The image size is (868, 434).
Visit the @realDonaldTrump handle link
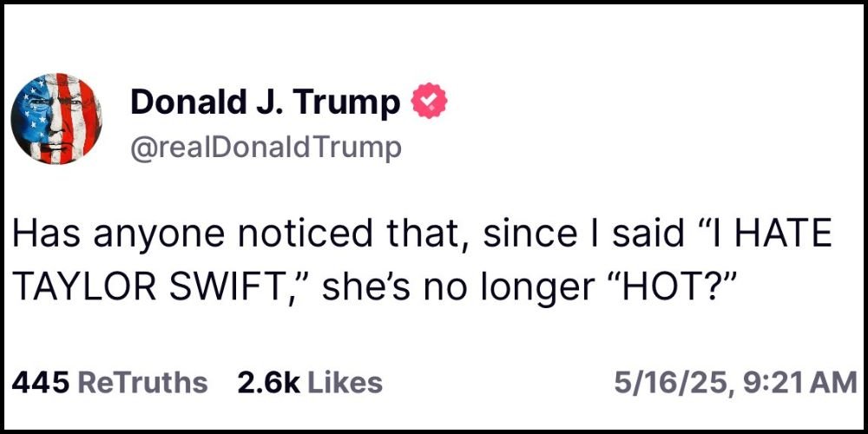pyautogui.click(x=266, y=148)
